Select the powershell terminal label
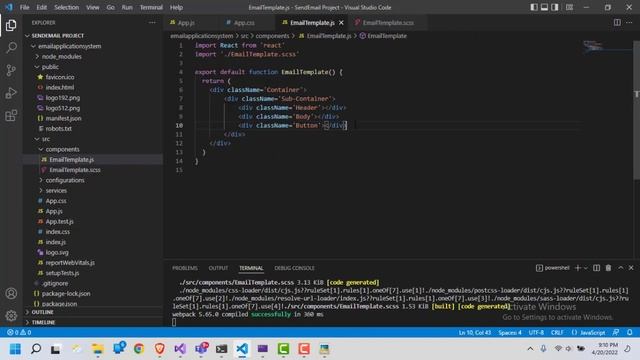The height and width of the screenshot is (360, 640). 553,268
